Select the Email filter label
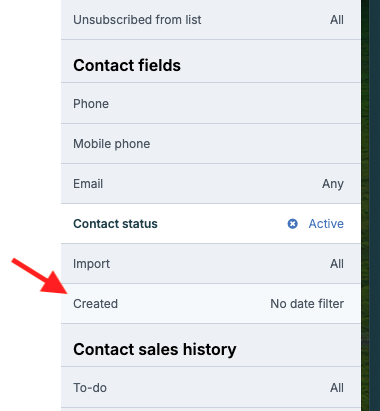380x411 pixels. 88,184
